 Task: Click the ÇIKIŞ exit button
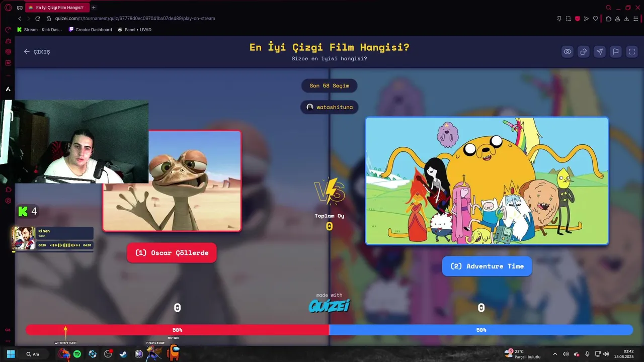[x=37, y=52]
